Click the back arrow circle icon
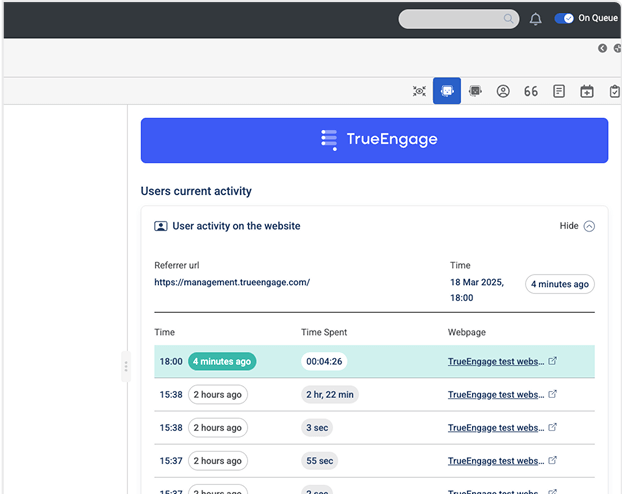 (602, 48)
